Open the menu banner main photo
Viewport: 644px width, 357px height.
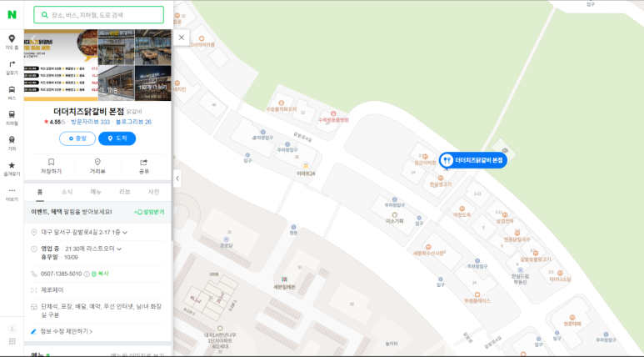61,65
